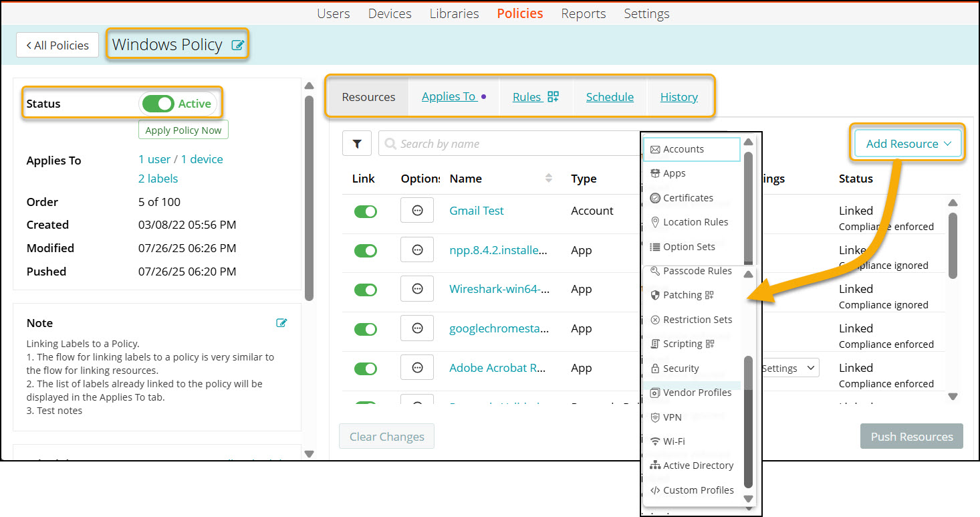Open options menu for Gmail Test row

[x=417, y=211]
